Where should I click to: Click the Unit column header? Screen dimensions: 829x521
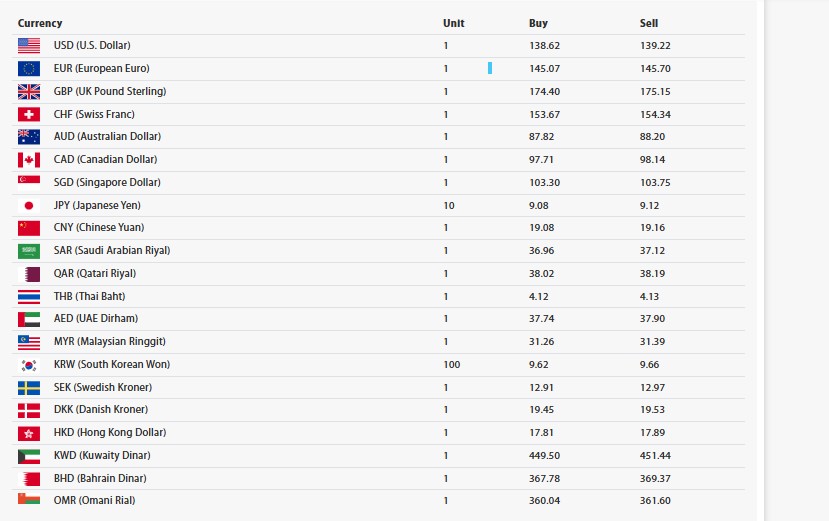pyautogui.click(x=454, y=23)
